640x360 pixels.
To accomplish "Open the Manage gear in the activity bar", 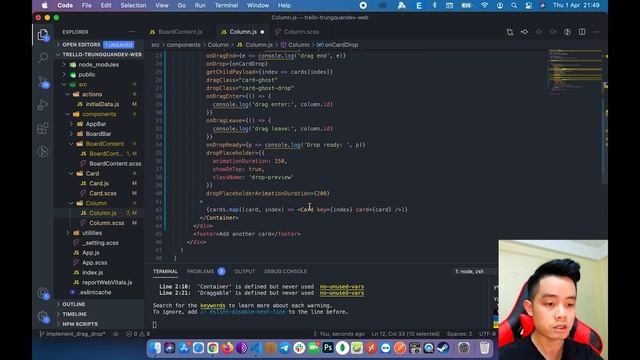I will [42, 316].
